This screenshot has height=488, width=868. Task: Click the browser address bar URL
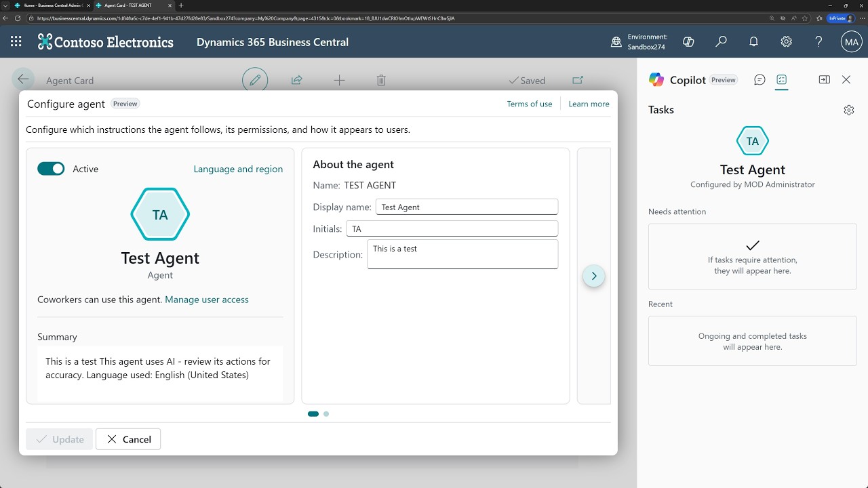point(246,18)
